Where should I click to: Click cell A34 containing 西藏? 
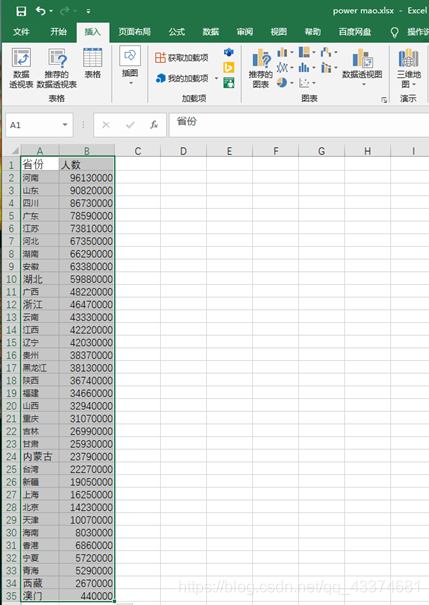40,583
